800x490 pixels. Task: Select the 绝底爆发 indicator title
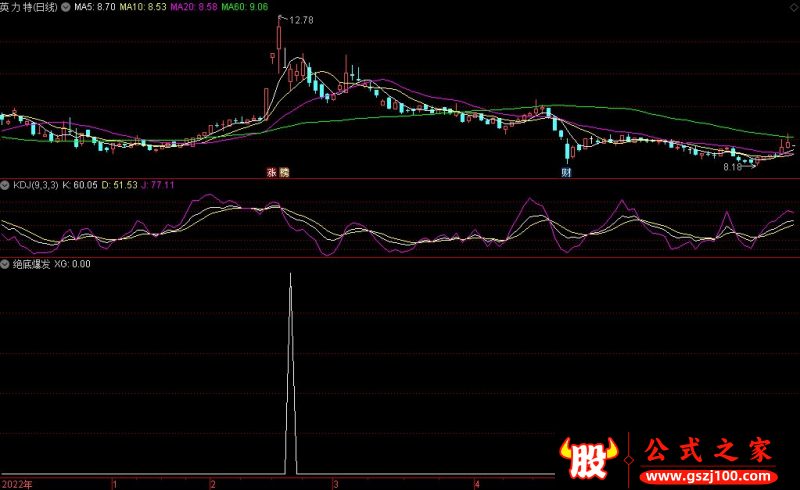32,265
